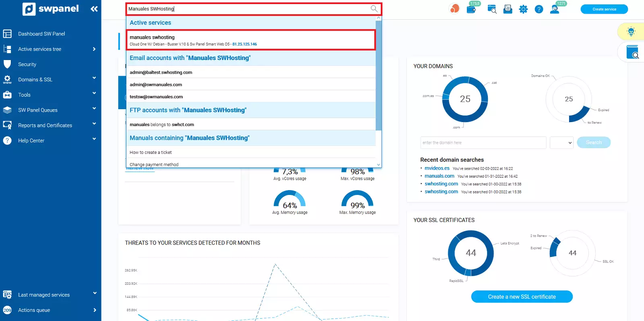Viewport: 644px width, 321px height.
Task: Click the question mark help icon
Action: (539, 9)
